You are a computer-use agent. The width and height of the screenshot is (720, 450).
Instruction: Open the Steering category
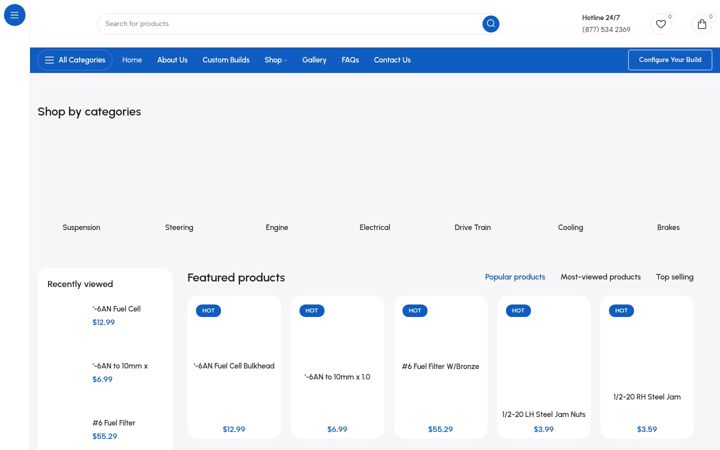pos(179,227)
